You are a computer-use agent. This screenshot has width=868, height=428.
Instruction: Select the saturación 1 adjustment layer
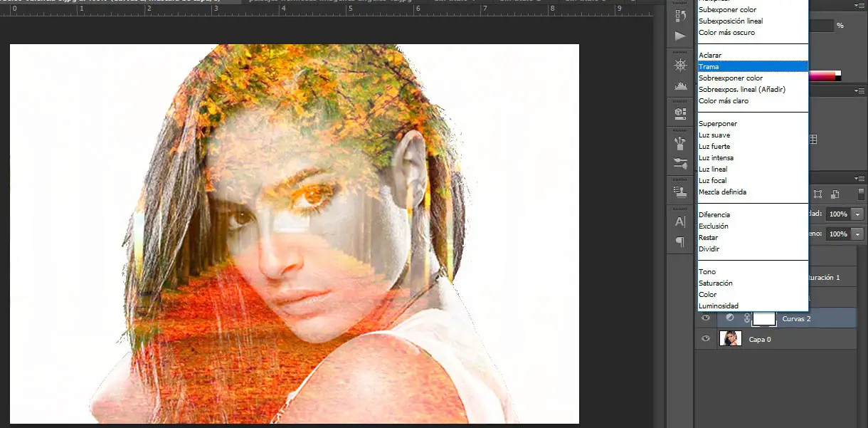(x=834, y=277)
